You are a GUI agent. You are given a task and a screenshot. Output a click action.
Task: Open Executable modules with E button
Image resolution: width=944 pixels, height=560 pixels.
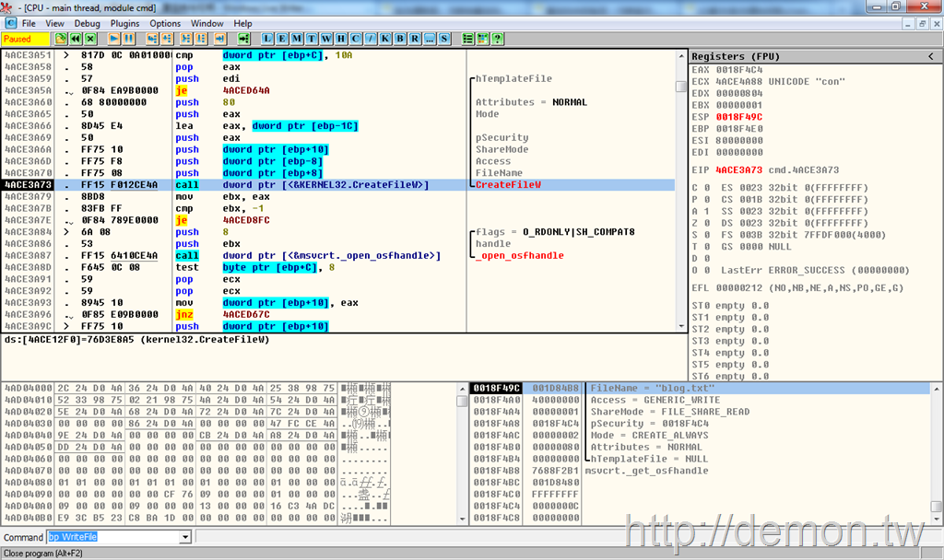[282, 39]
